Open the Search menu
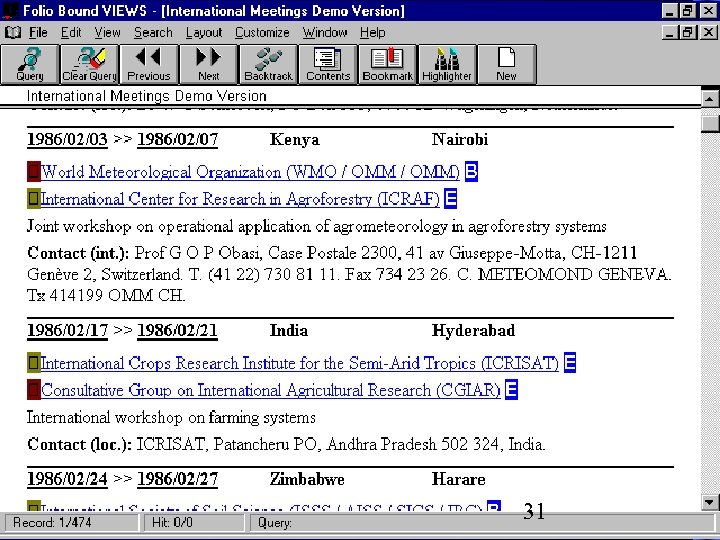Viewport: 720px width, 540px height. click(x=153, y=33)
